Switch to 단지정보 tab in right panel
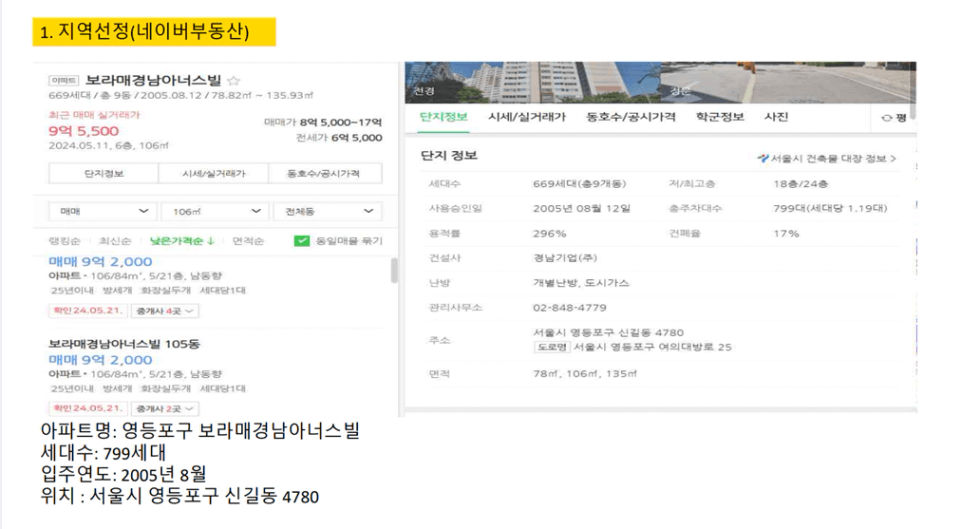 [x=443, y=117]
